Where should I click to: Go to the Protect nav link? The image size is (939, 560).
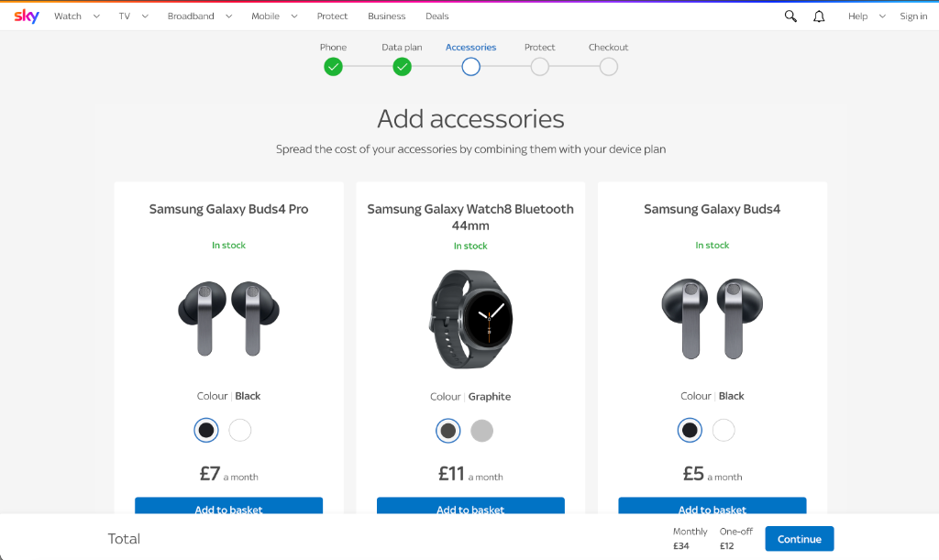click(332, 16)
